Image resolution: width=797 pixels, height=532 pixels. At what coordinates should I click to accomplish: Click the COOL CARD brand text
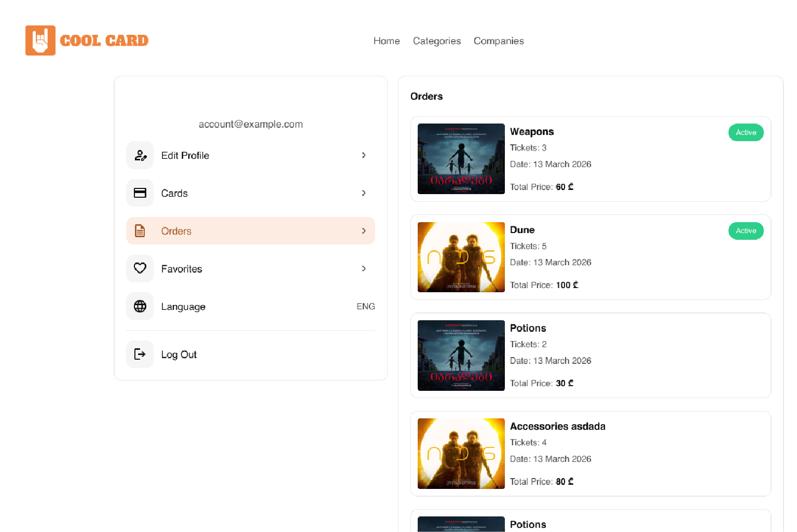point(104,40)
